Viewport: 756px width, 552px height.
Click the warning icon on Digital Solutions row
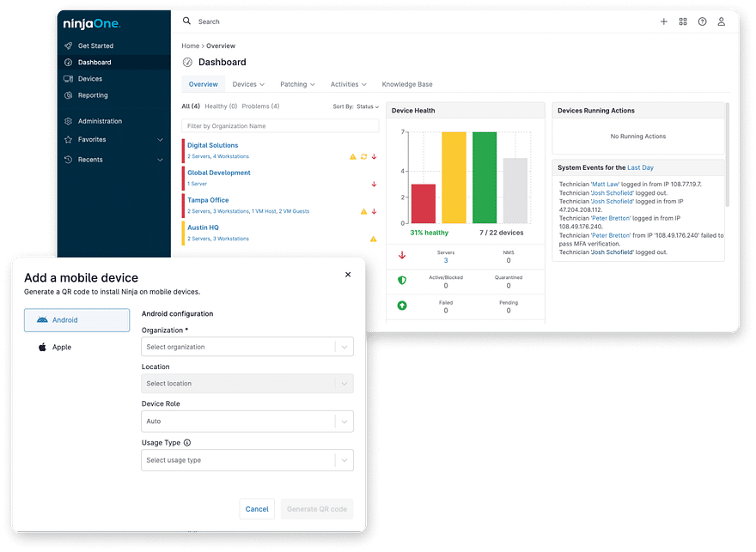353,156
